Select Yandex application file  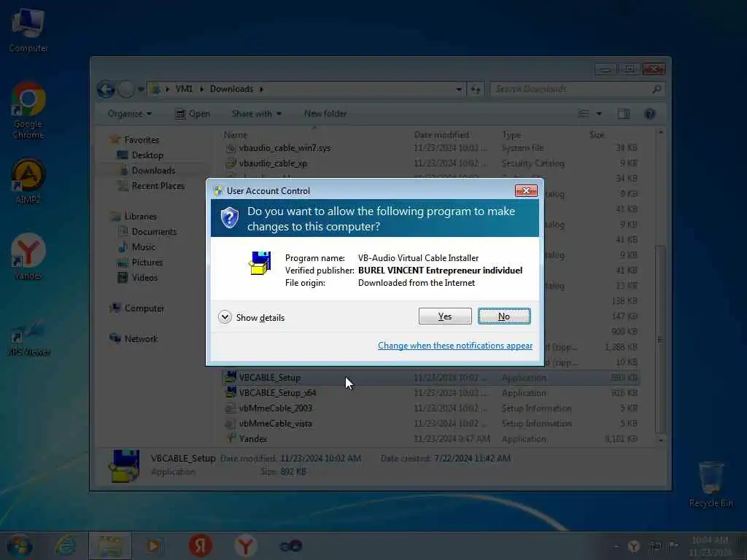[x=431, y=438]
